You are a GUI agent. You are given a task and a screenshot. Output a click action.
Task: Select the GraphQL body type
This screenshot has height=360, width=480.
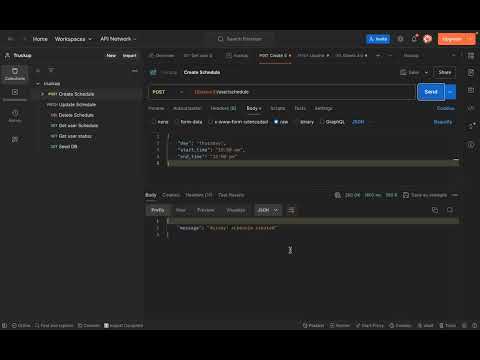coord(332,122)
